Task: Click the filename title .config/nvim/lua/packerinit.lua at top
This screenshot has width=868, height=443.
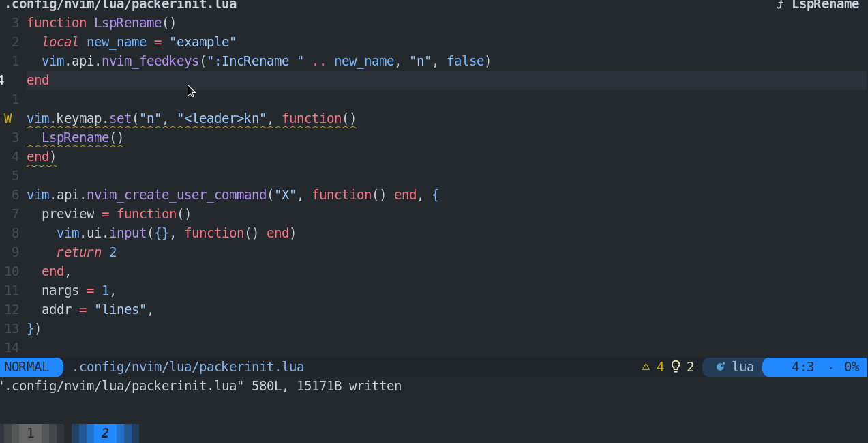Action: (119, 5)
